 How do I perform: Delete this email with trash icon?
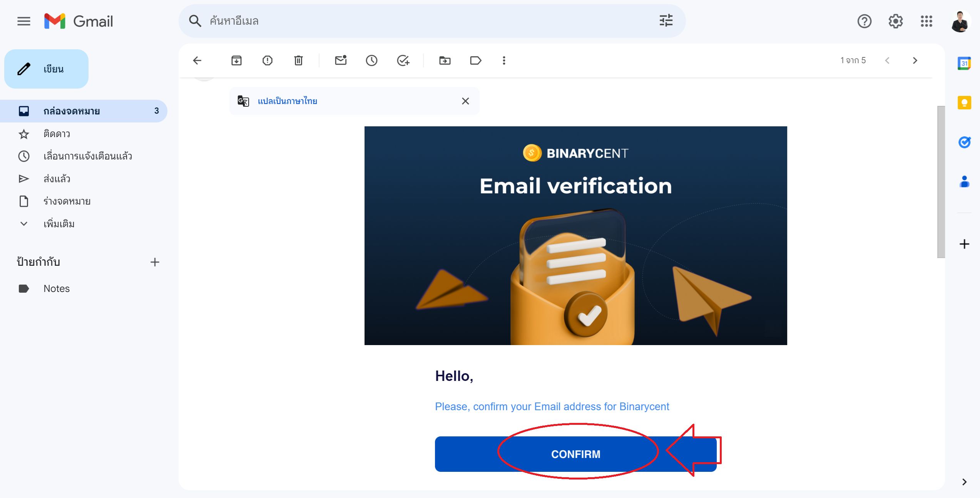click(298, 60)
